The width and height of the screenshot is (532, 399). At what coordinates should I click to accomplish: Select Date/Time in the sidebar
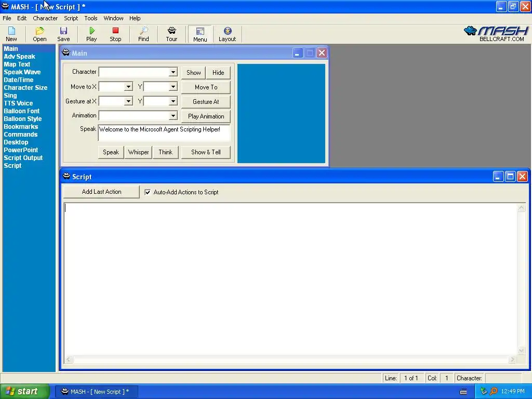tap(19, 79)
